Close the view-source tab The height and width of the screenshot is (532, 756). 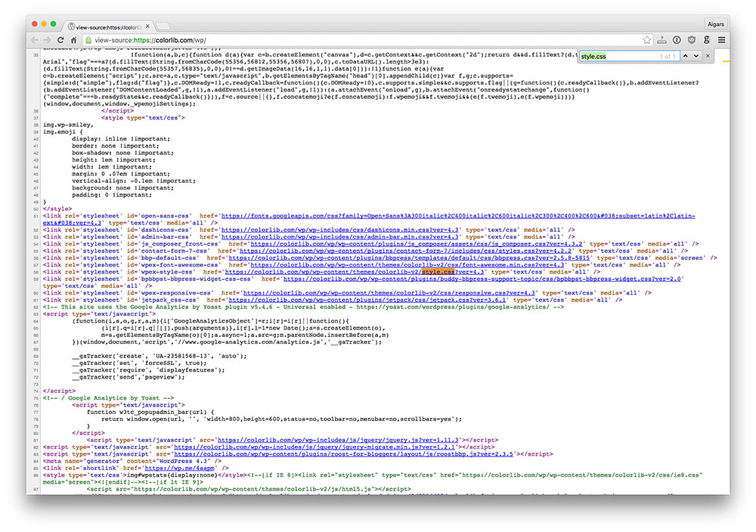[x=147, y=26]
